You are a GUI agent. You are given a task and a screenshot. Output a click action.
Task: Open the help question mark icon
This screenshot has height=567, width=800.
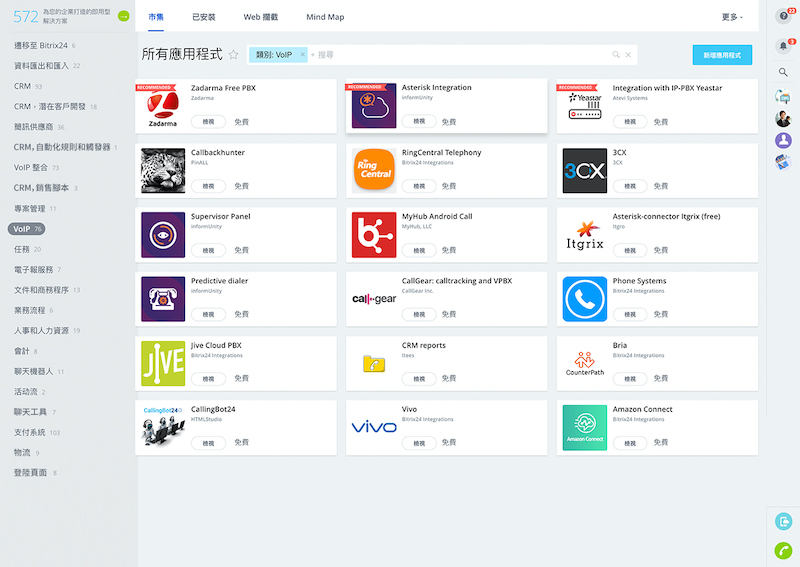(784, 16)
